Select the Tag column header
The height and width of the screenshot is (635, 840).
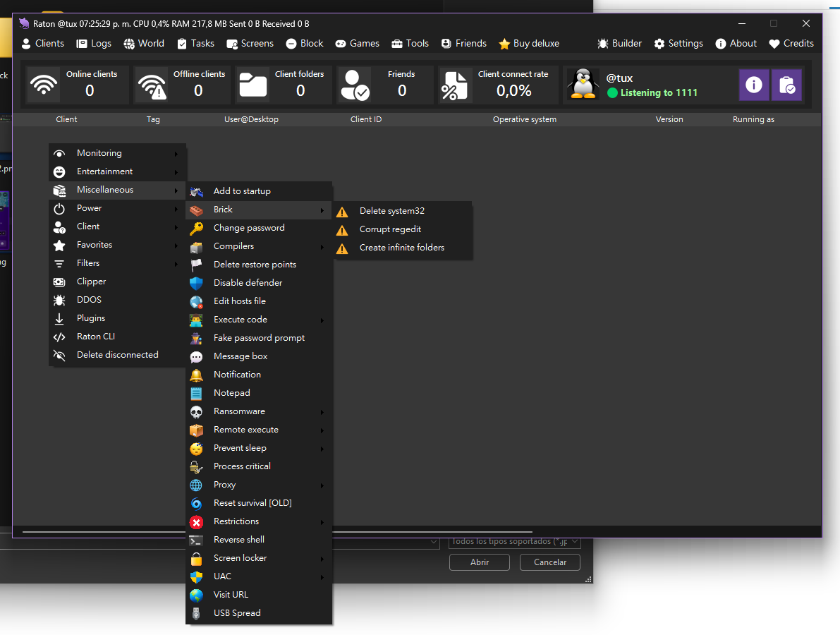click(153, 119)
